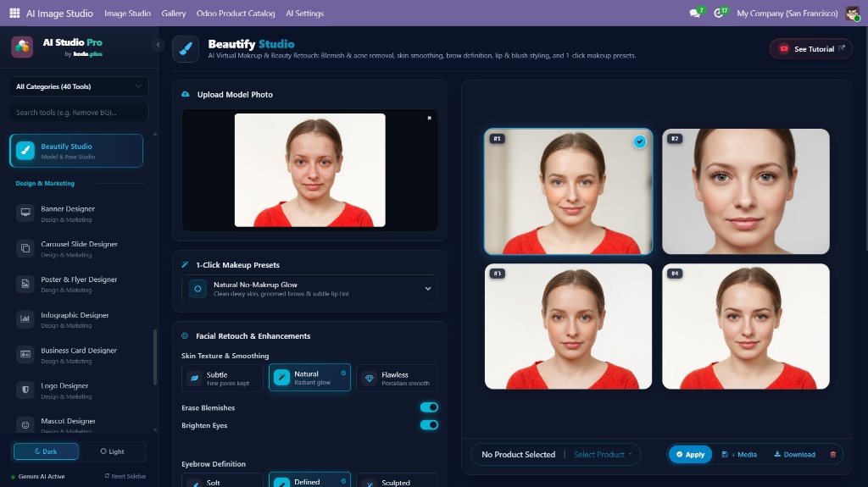The width and height of the screenshot is (868, 487).
Task: Click the AI Studio Pro logo icon
Action: 22,47
